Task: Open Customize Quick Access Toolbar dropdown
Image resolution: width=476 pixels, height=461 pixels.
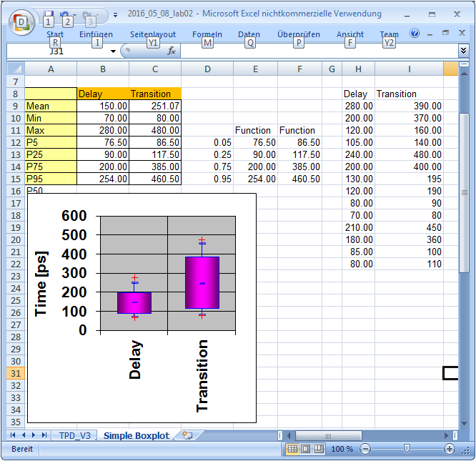Action: 116,14
